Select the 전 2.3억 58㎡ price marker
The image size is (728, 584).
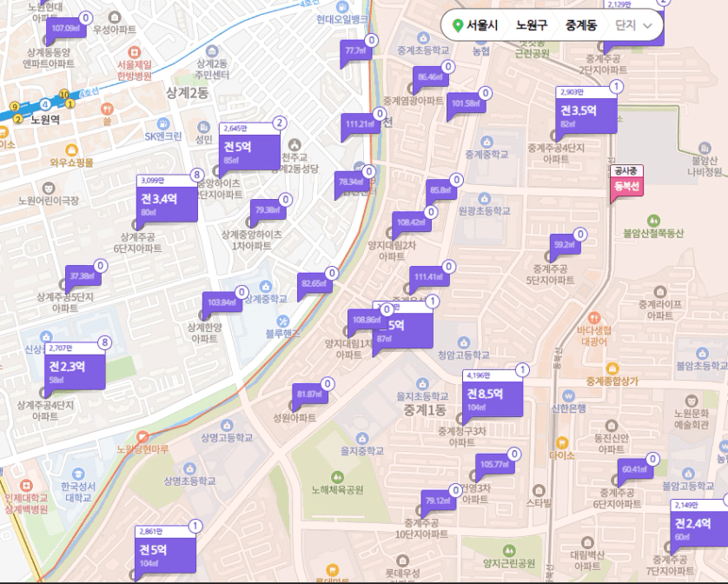[x=75, y=366]
